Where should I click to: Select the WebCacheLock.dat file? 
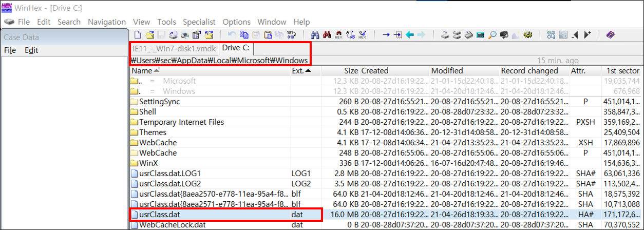(x=385, y=224)
